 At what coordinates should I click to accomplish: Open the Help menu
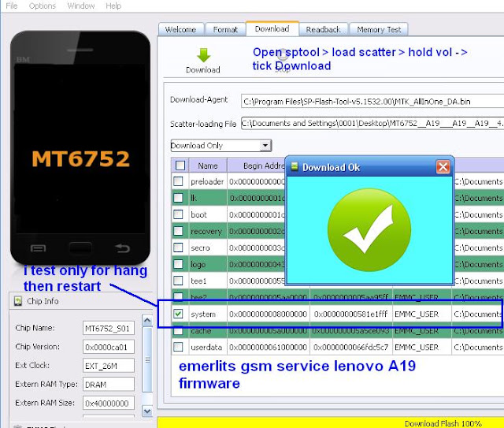113,6
